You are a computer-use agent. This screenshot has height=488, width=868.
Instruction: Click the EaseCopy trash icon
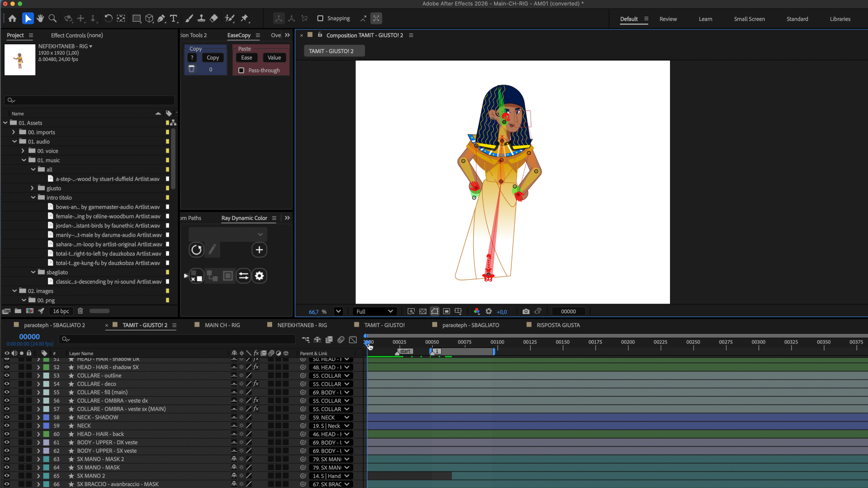(x=192, y=69)
